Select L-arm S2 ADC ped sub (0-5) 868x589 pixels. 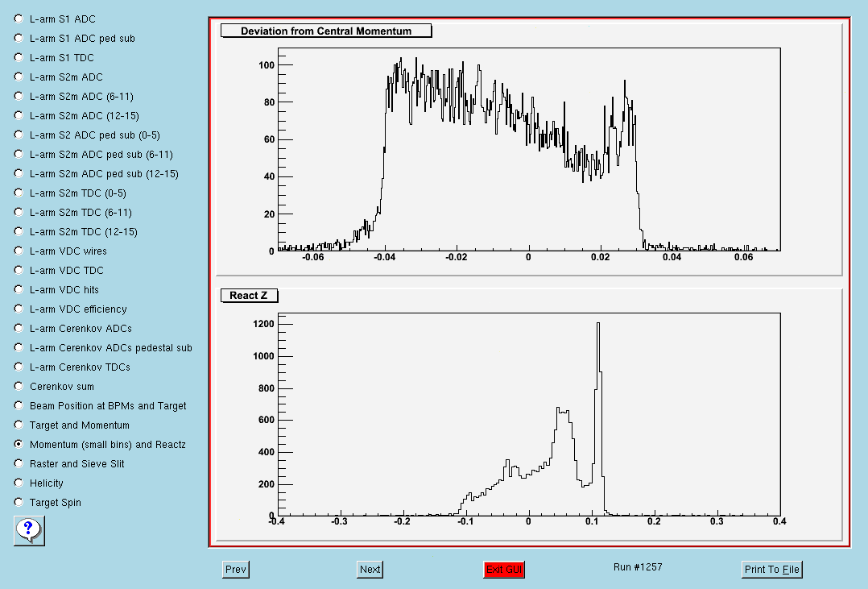click(19, 135)
